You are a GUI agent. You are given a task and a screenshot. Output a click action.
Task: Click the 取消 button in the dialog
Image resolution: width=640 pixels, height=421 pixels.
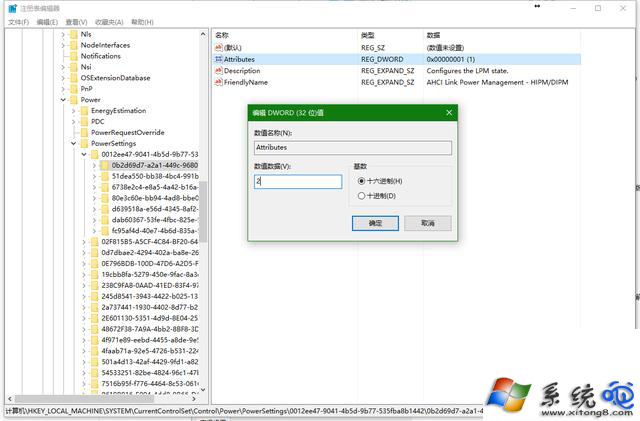pos(428,222)
